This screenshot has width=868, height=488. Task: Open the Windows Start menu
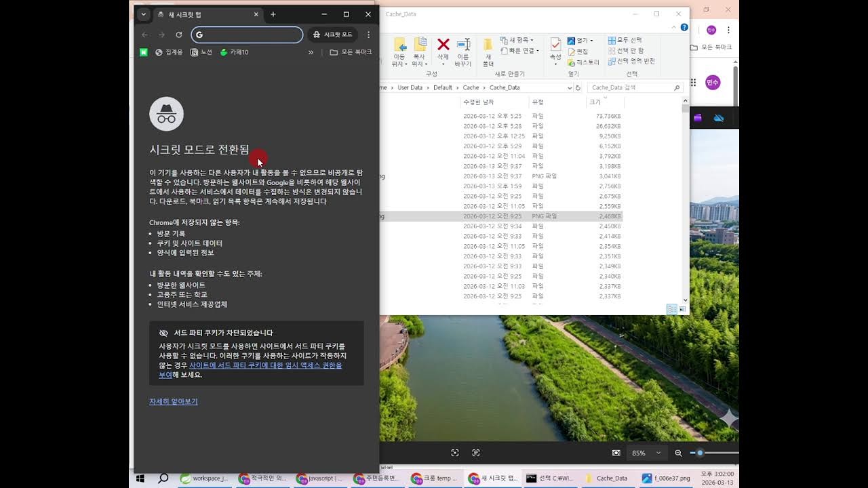coord(141,478)
